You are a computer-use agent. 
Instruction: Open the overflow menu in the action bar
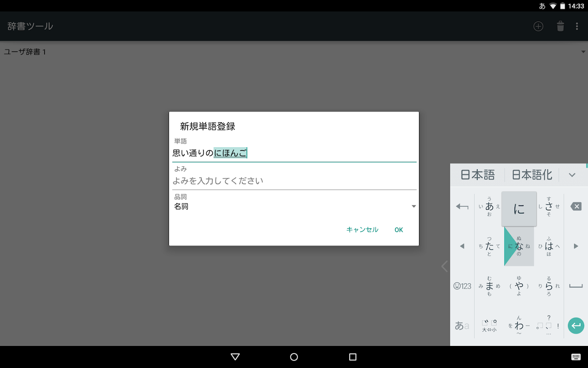pyautogui.click(x=577, y=26)
